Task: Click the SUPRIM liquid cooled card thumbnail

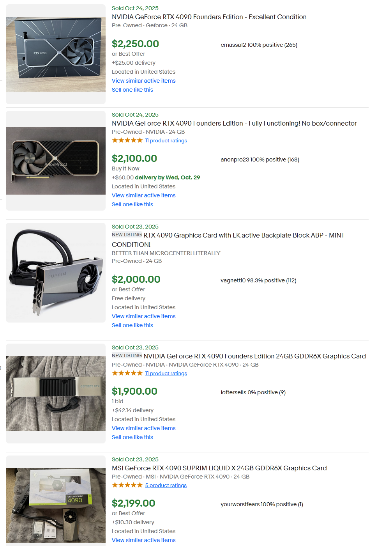Action: [x=56, y=273]
